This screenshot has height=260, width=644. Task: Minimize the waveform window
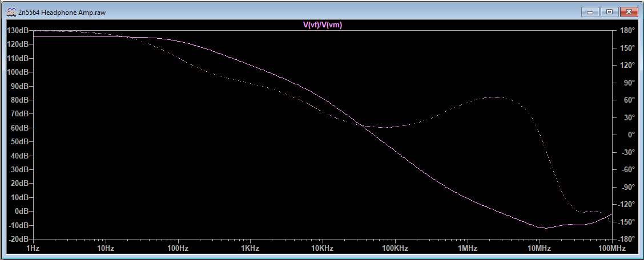coord(590,13)
